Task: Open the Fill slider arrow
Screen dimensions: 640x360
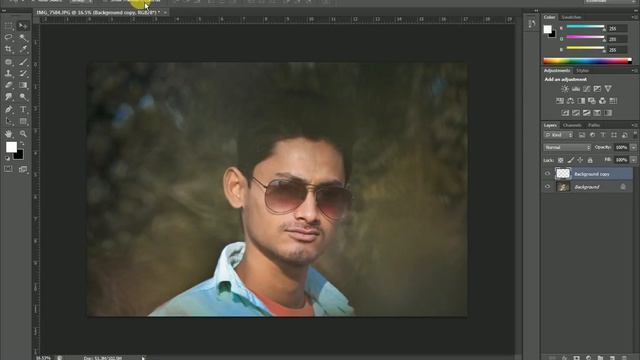Action: [633, 160]
